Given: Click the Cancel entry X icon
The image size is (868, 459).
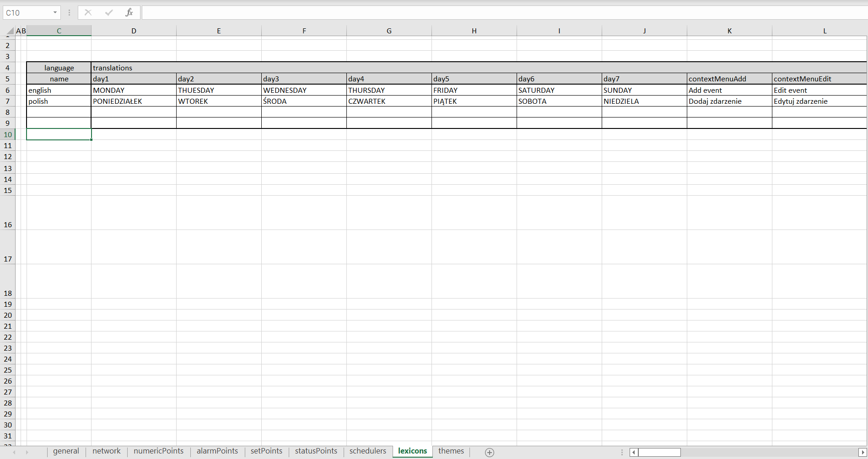Looking at the screenshot, I should coord(88,12).
